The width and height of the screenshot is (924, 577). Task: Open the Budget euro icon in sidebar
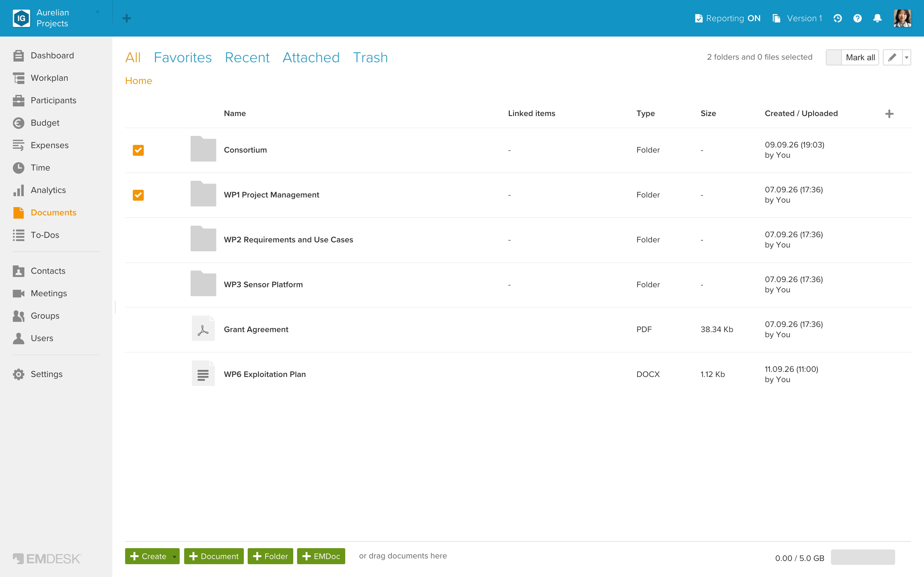(x=18, y=123)
